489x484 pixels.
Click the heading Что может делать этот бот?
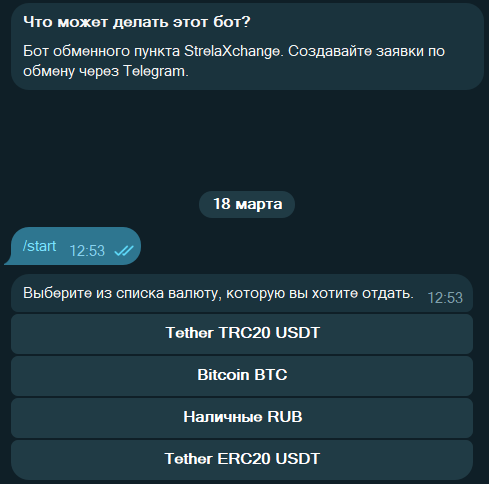[x=137, y=22]
